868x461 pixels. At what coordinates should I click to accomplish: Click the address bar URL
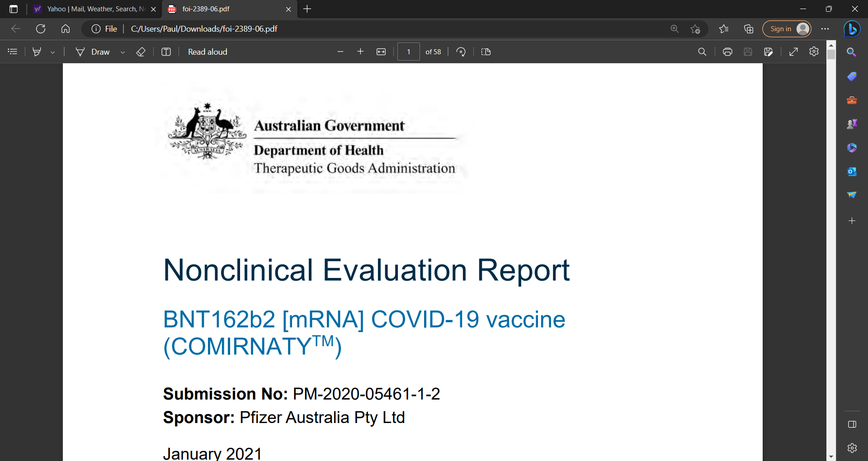coord(204,29)
